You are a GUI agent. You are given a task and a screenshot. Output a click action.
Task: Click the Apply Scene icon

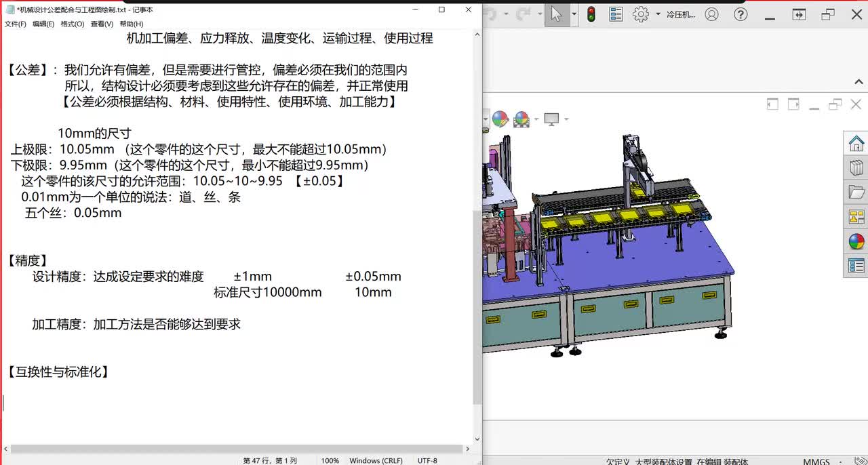521,119
